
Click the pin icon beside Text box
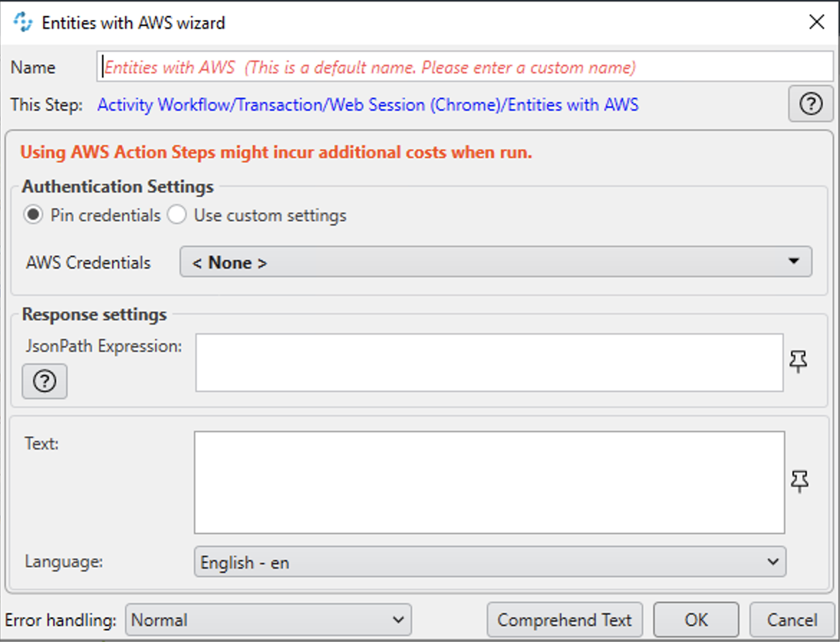(x=799, y=481)
